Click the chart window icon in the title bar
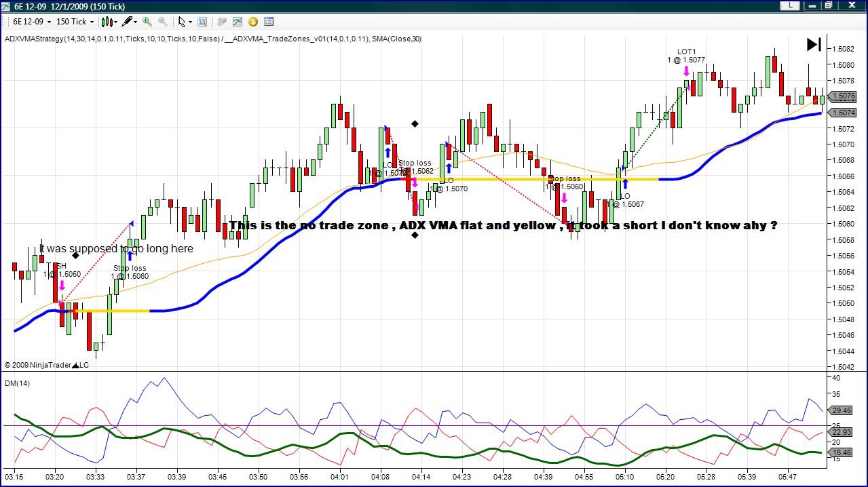The image size is (868, 487). [x=7, y=5]
